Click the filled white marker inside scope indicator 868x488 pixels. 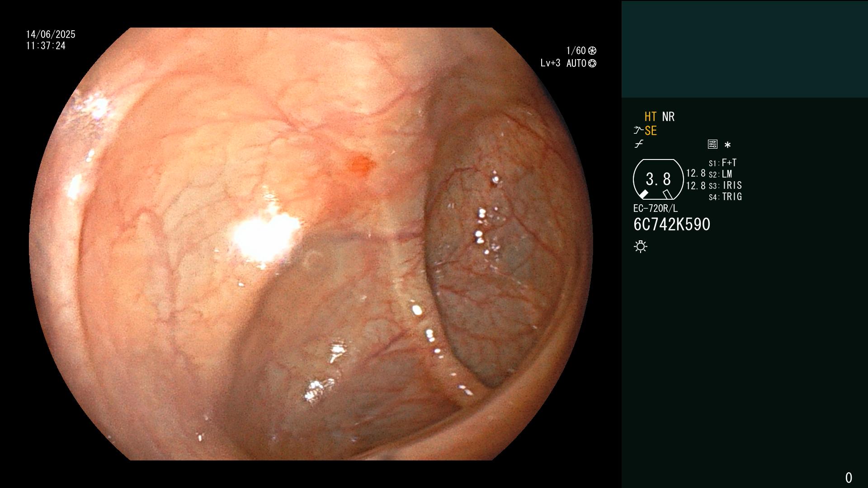tap(644, 194)
